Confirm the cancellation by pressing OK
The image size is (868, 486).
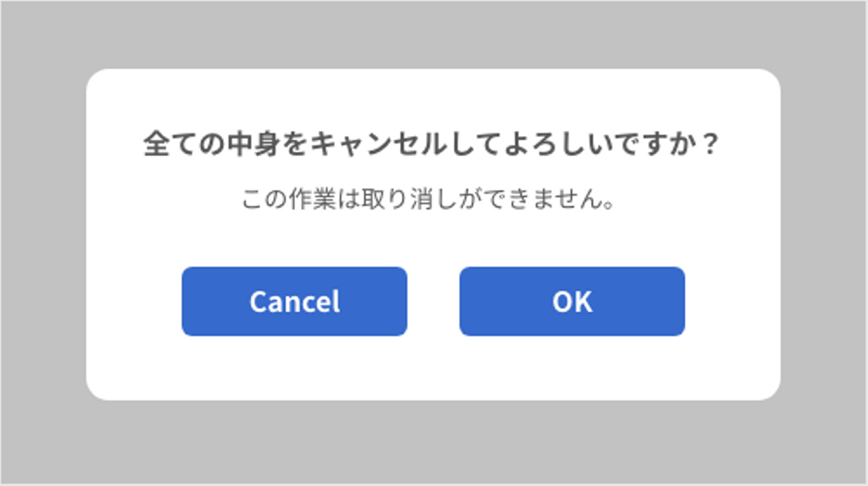(571, 301)
